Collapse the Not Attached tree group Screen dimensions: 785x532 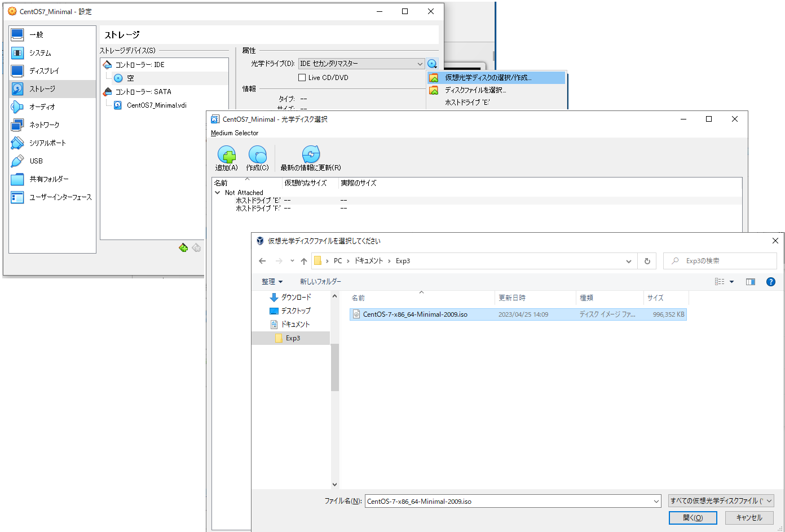coord(218,193)
